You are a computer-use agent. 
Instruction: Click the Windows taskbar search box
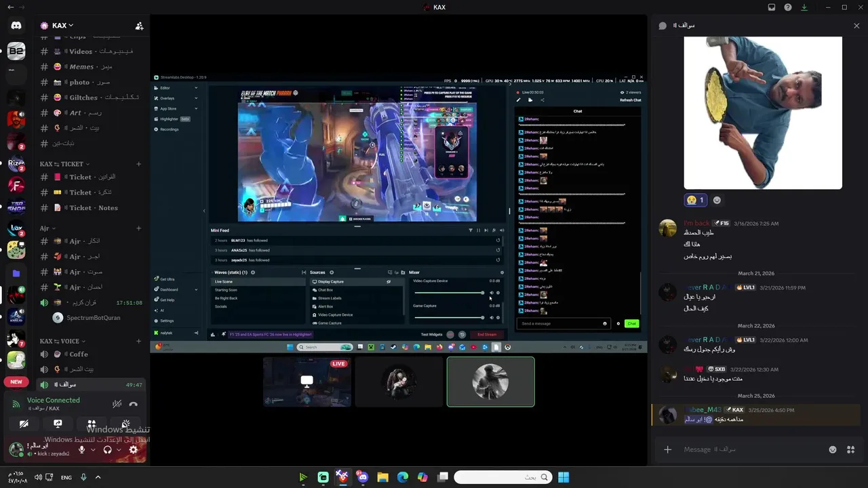pos(503,477)
